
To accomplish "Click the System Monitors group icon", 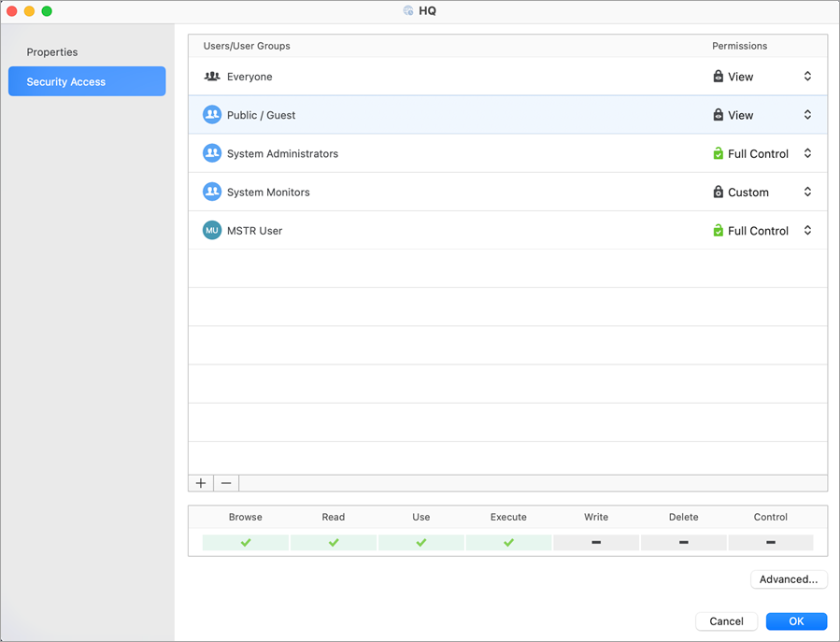I will [x=212, y=192].
